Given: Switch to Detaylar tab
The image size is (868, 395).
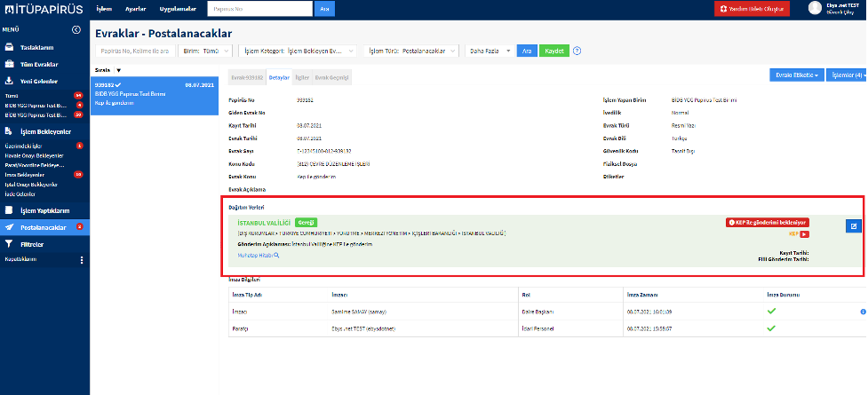Looking at the screenshot, I should pos(280,77).
